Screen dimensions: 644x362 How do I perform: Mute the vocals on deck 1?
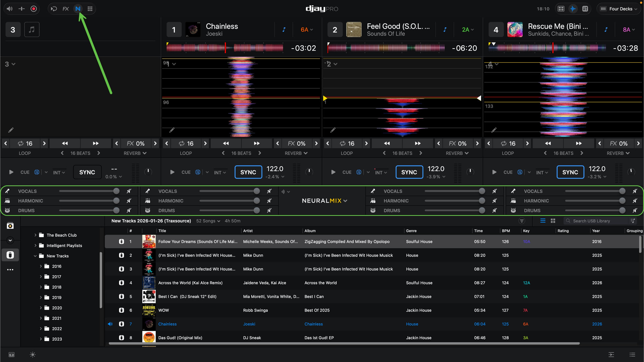269,191
